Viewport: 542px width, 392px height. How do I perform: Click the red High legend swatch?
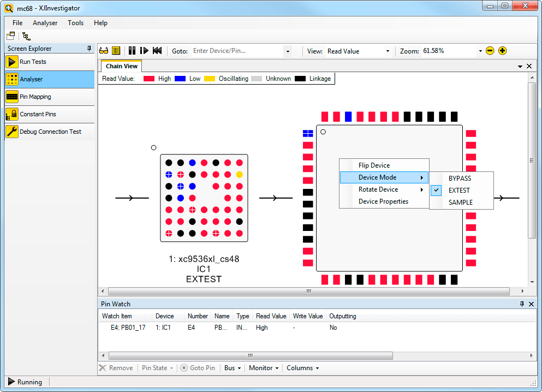149,79
